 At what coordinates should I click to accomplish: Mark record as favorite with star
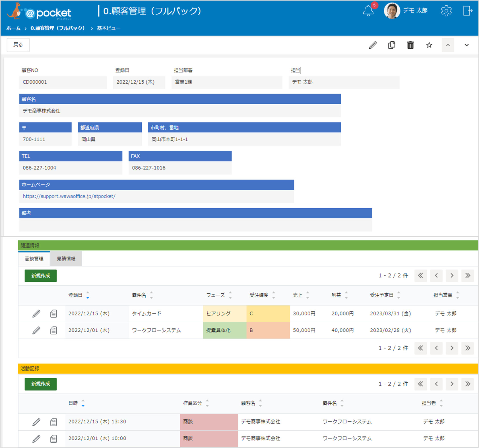tap(429, 45)
